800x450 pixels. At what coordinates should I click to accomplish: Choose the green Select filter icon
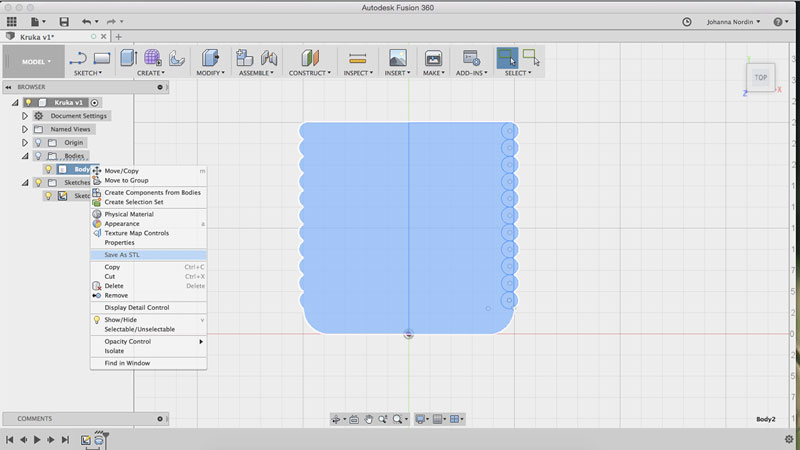[531, 58]
